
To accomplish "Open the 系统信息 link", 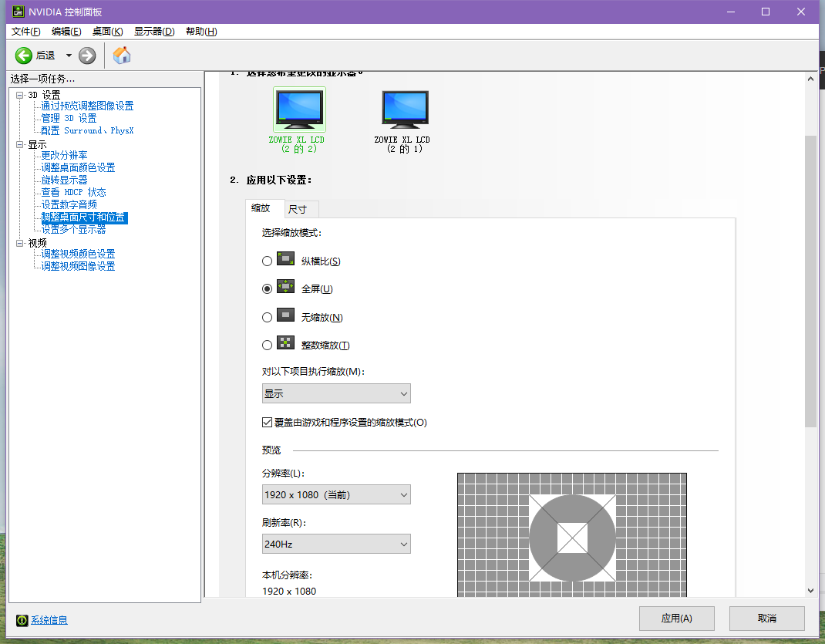I will (x=49, y=620).
